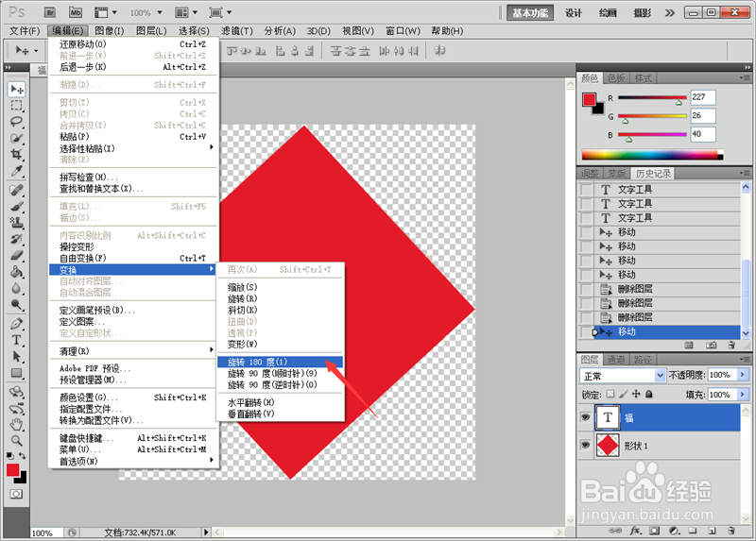
Task: Click the R red channel slider
Action: 652,98
